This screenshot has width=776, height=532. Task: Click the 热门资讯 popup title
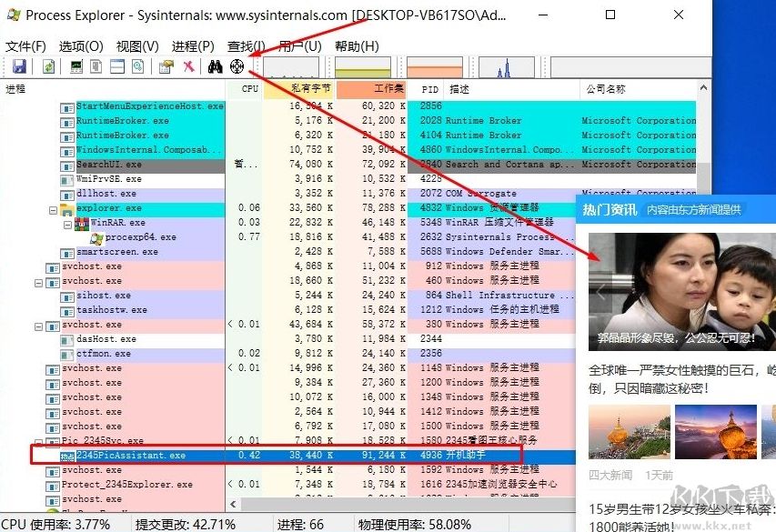(610, 210)
